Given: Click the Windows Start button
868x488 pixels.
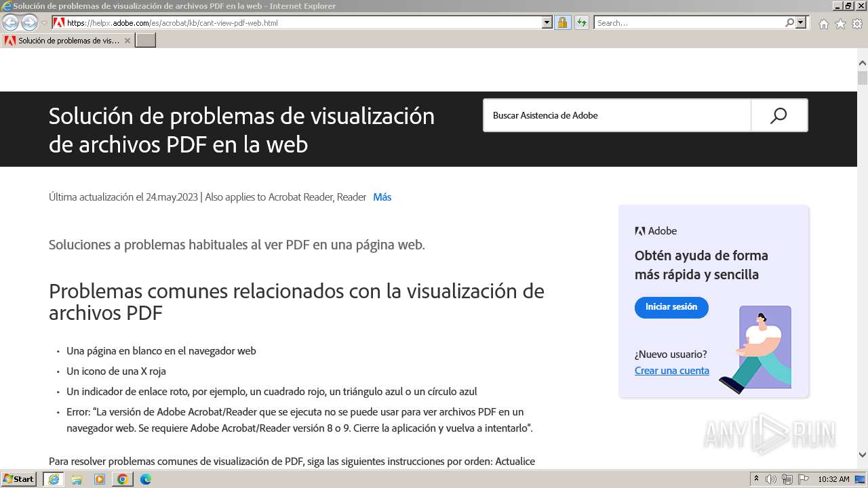Looking at the screenshot, I should [19, 479].
